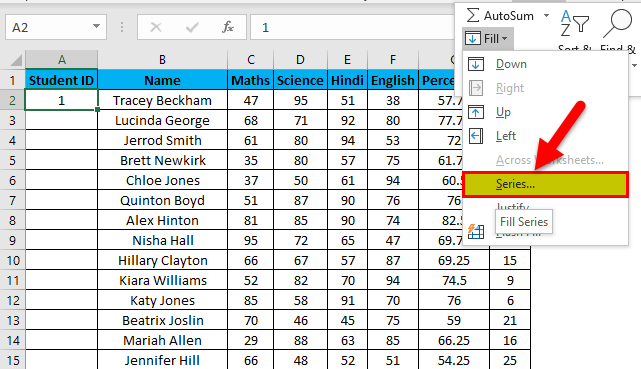641x369 pixels.
Task: Click the rank cell showing 21
Action: coord(510,320)
